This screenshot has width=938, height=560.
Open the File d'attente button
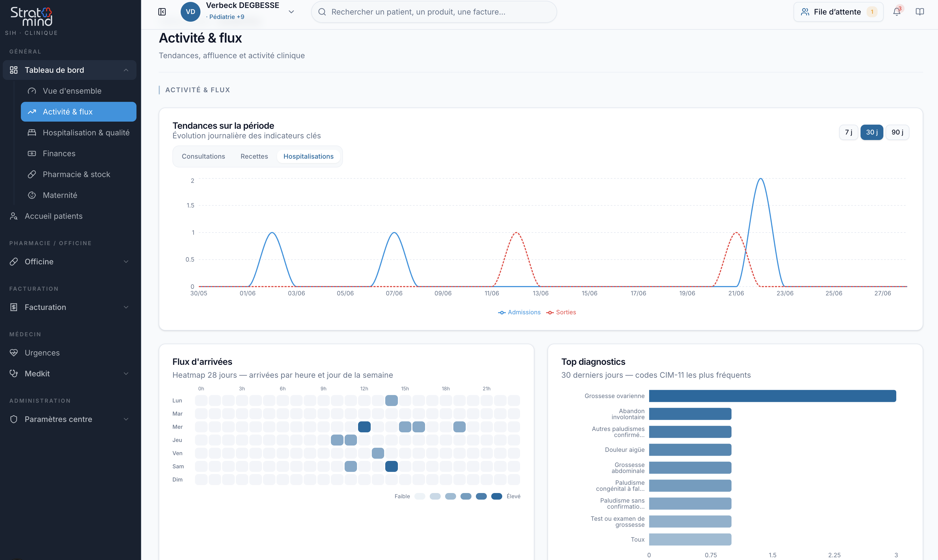pyautogui.click(x=838, y=12)
